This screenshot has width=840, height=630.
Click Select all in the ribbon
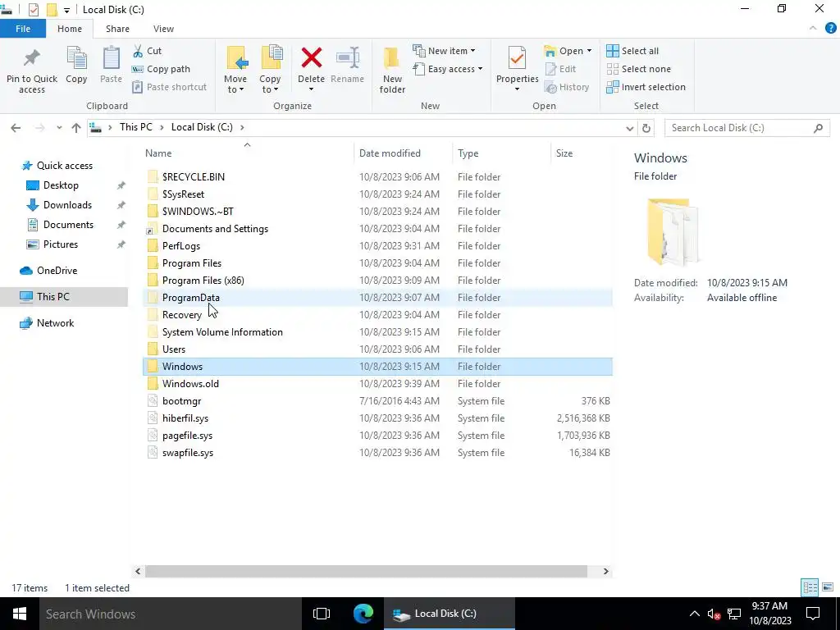pos(632,51)
